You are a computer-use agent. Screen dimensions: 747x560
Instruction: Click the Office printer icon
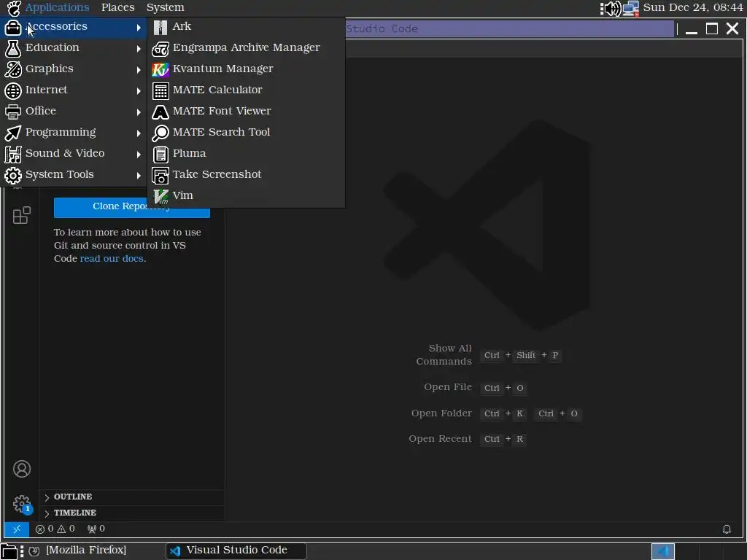pyautogui.click(x=13, y=112)
